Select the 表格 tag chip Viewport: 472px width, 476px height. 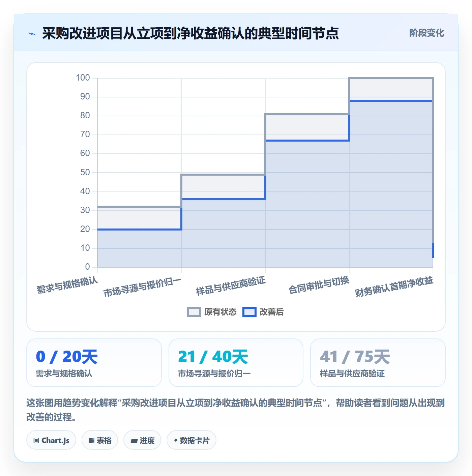(x=100, y=440)
